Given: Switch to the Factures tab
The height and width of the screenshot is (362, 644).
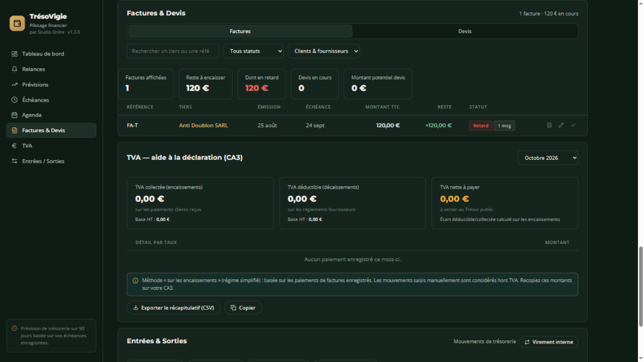Looking at the screenshot, I should point(240,31).
